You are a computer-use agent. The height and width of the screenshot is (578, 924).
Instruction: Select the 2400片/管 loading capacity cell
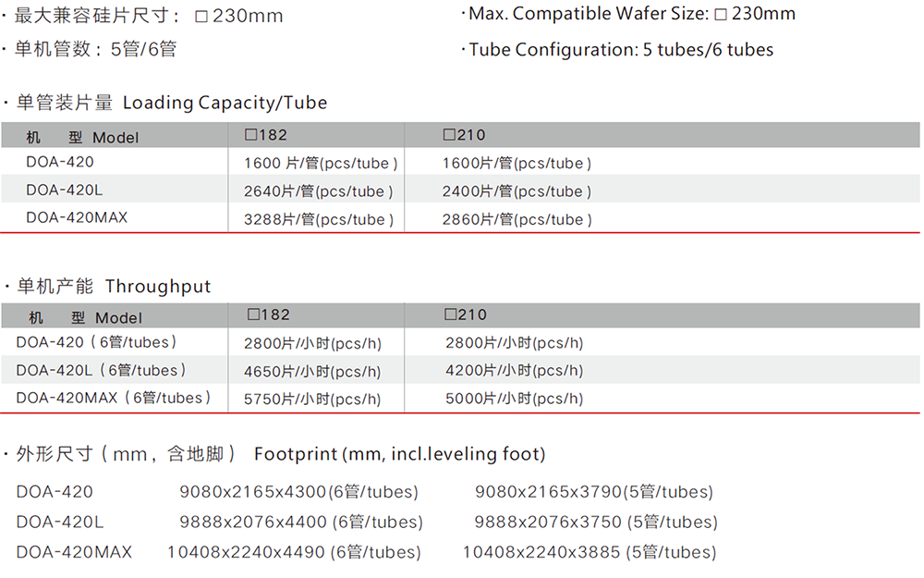(x=517, y=191)
